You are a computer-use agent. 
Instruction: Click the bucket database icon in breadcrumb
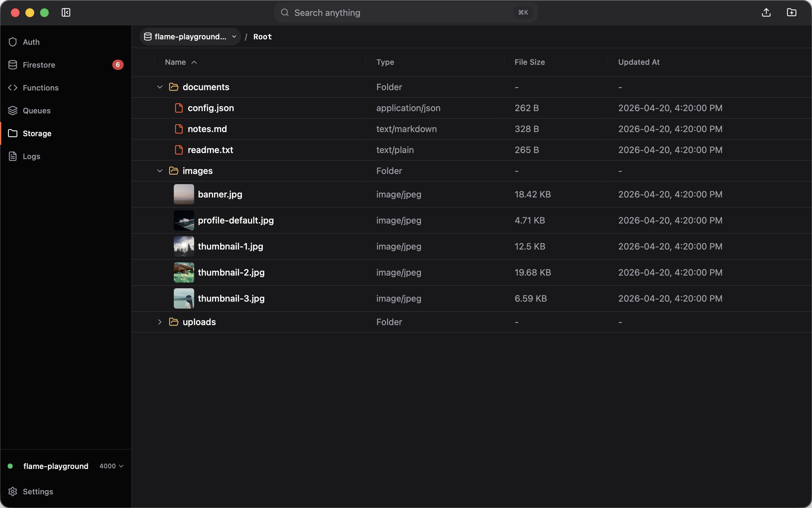point(147,37)
